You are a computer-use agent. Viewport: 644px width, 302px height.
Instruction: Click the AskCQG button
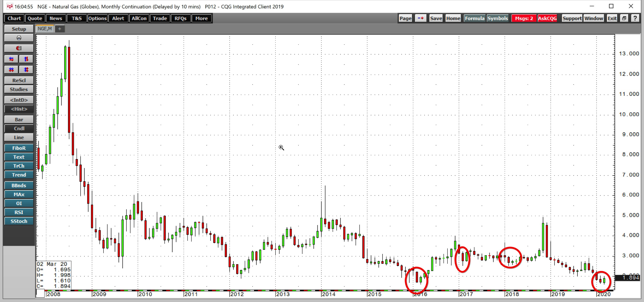pyautogui.click(x=547, y=18)
